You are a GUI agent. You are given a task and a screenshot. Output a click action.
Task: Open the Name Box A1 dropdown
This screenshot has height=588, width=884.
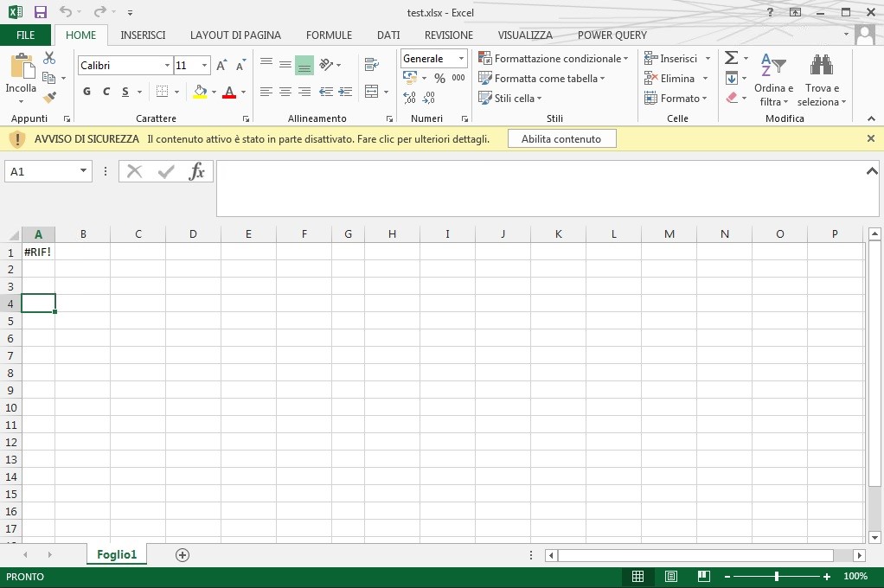[83, 171]
